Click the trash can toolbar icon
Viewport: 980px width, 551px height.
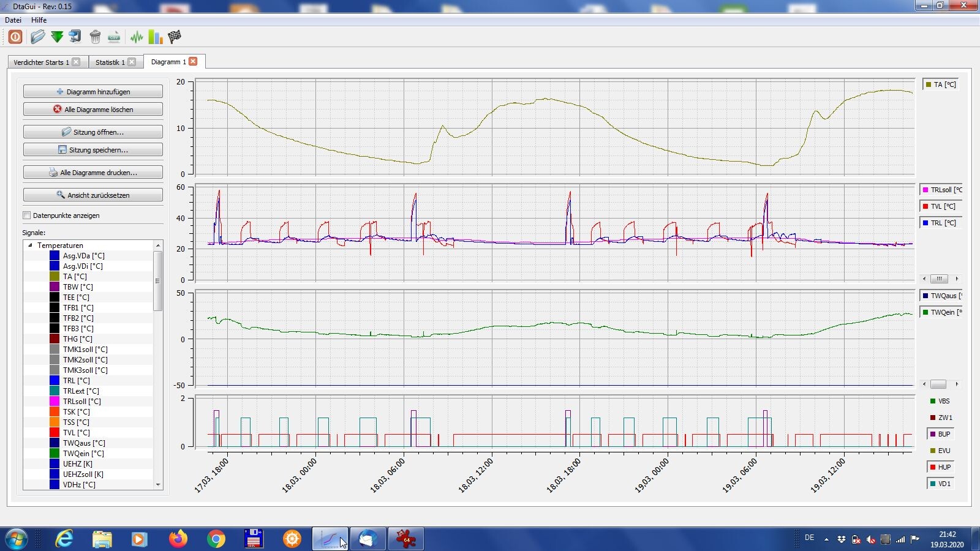point(95,37)
